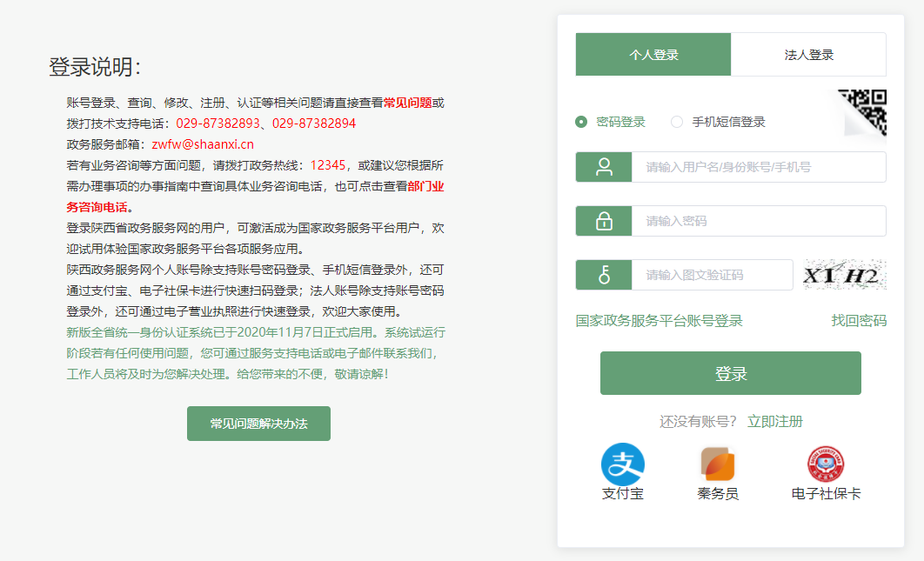Click the Alipay (支付宝) login icon

622,464
